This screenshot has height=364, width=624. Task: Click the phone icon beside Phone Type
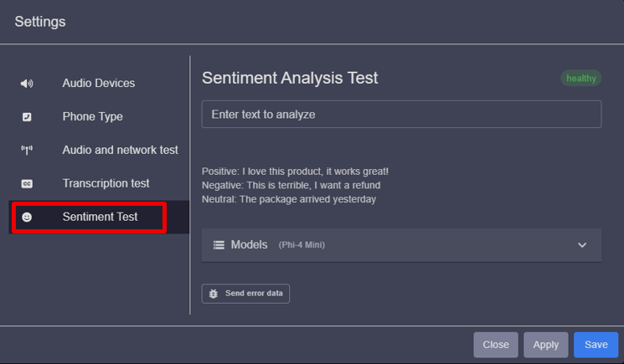click(x=27, y=117)
